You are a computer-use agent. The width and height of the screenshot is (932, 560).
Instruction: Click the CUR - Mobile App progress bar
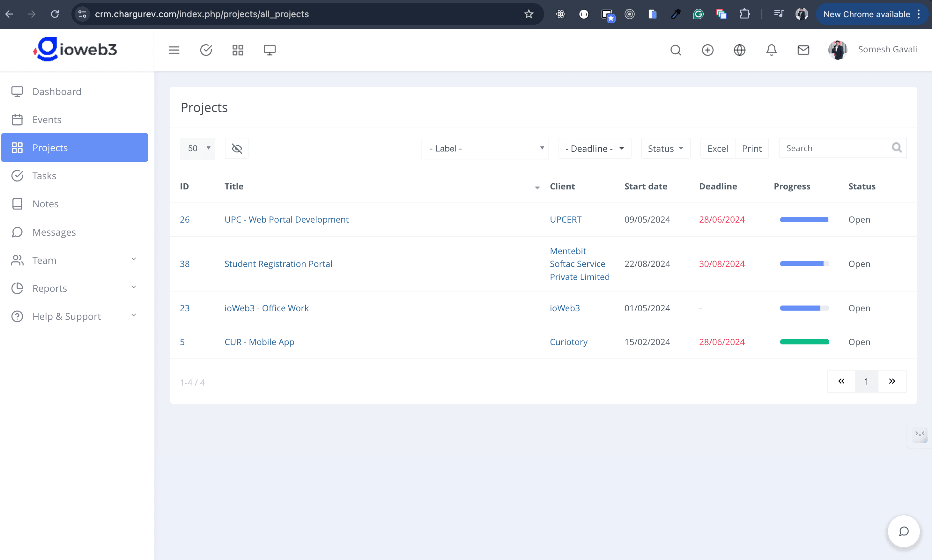[x=804, y=342]
